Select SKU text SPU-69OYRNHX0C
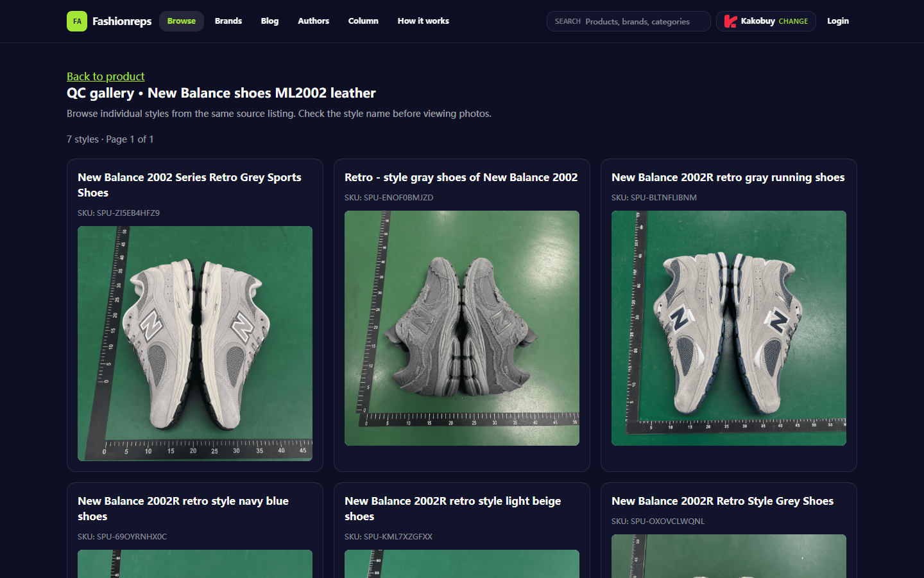The image size is (924, 578). tap(122, 537)
